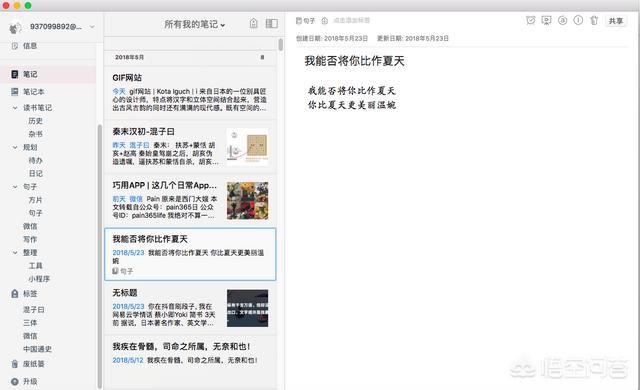Open the 句子 notebook label above the note
Viewport: 640px width, 390px height.
[305, 20]
